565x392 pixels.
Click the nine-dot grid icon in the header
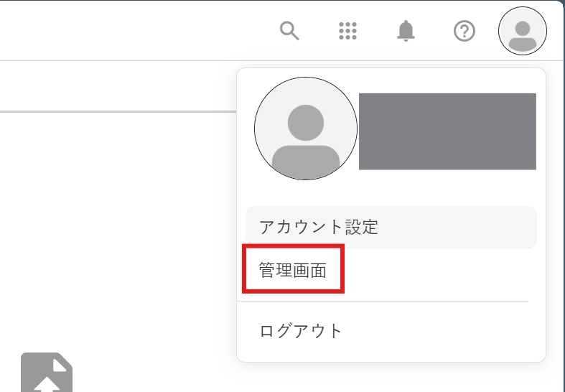(347, 31)
